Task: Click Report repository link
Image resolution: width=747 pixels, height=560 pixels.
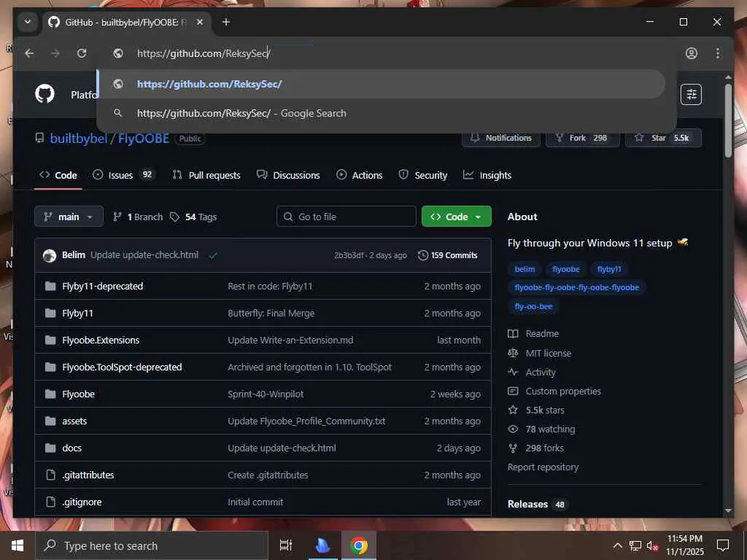Action: (543, 467)
